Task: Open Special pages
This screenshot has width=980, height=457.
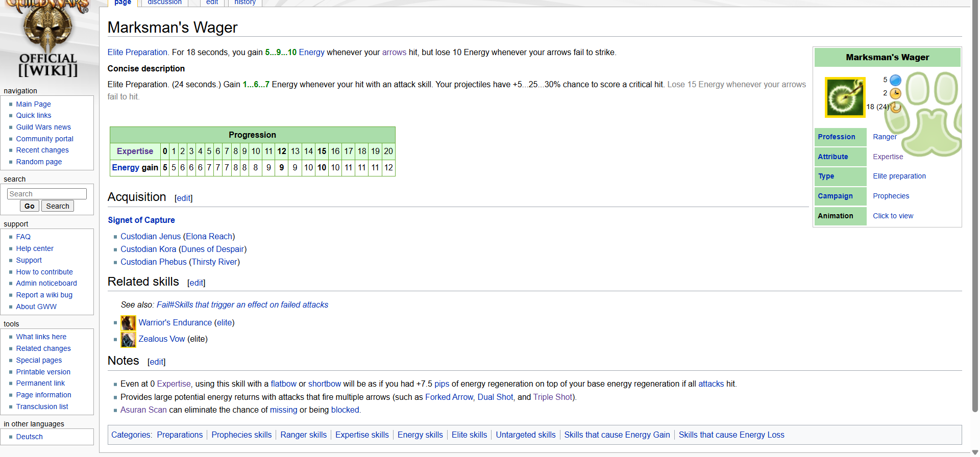Action: (39, 360)
